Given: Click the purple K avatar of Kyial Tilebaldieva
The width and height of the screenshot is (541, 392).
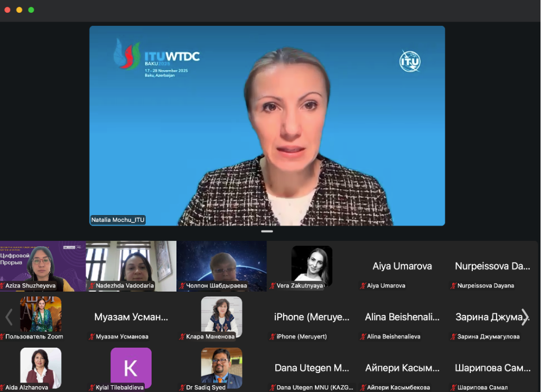Looking at the screenshot, I should 130,367.
